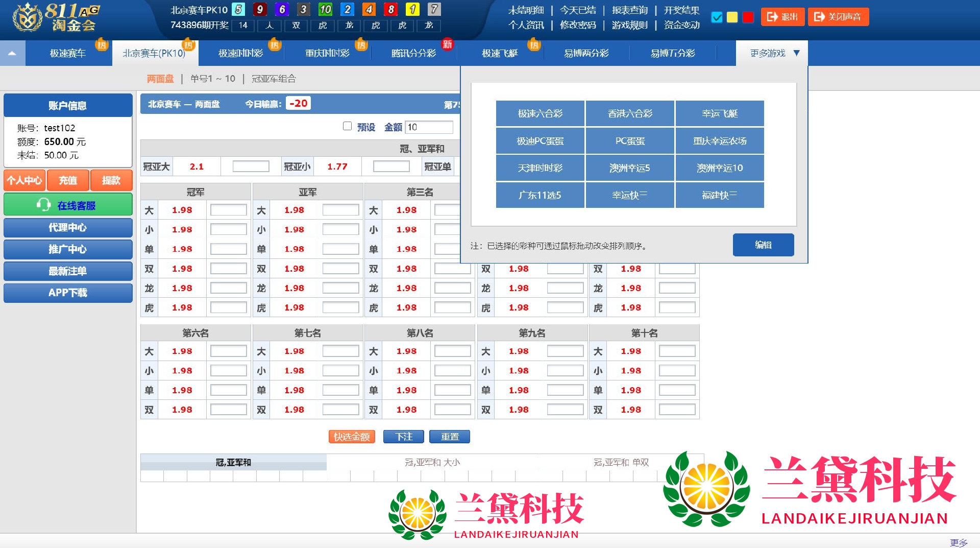This screenshot has height=548, width=980.
Task: Select the red theme color swatch
Action: click(748, 17)
